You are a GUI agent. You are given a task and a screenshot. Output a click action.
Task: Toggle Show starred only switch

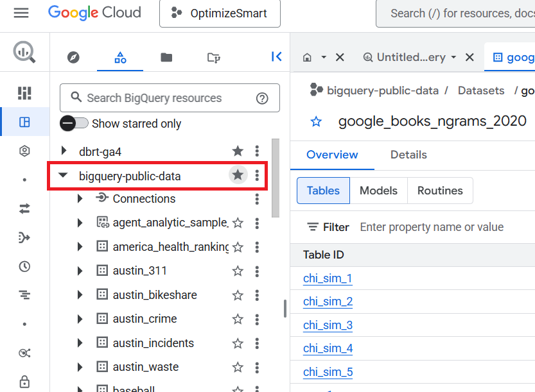click(x=74, y=123)
